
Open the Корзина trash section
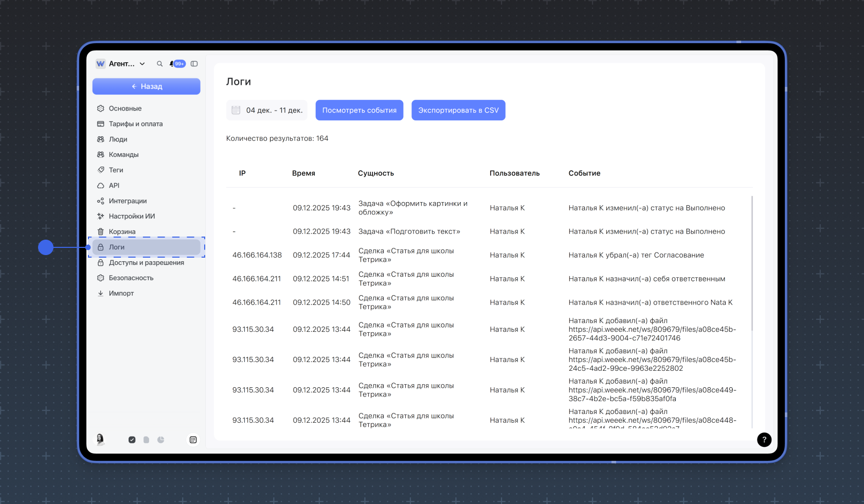point(122,232)
